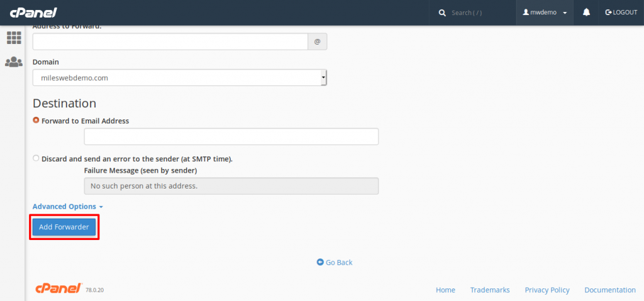
Task: Select Discard and send error option
Action: coord(36,158)
